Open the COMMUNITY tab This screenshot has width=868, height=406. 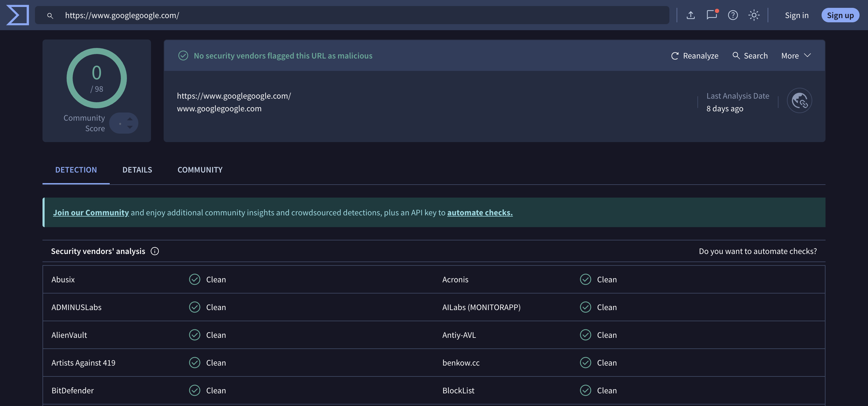tap(200, 170)
